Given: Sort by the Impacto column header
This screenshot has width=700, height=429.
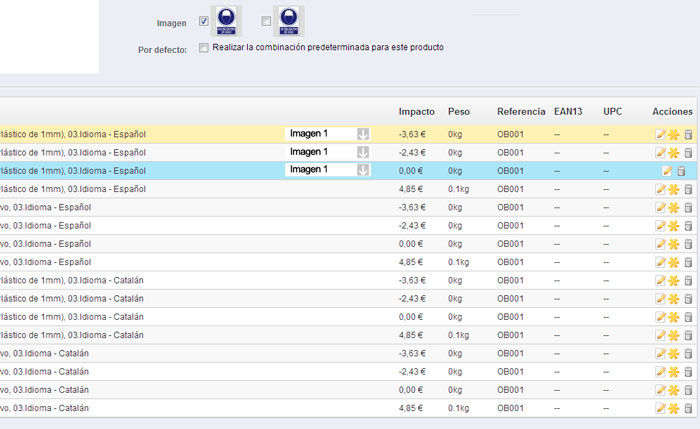Looking at the screenshot, I should coord(417,112).
